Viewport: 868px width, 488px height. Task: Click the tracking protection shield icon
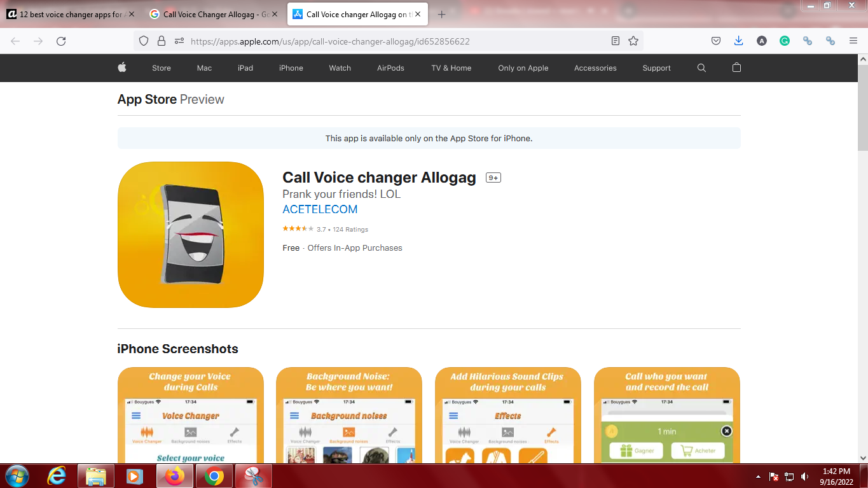tap(144, 41)
